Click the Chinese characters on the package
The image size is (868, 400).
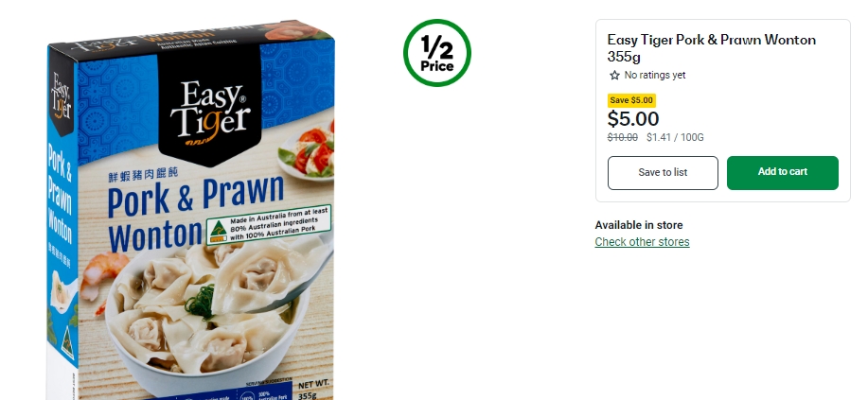(x=143, y=176)
